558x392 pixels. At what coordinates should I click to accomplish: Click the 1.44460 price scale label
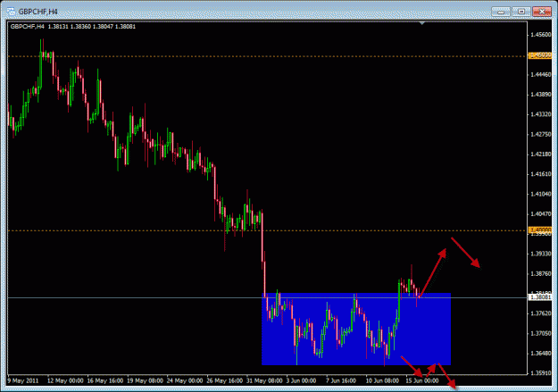click(x=540, y=74)
